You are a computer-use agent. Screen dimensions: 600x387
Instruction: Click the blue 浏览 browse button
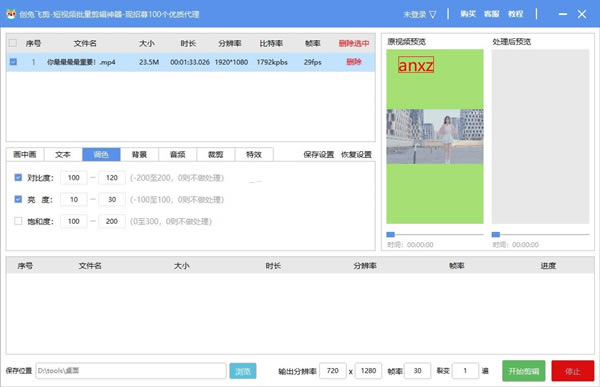point(243,371)
